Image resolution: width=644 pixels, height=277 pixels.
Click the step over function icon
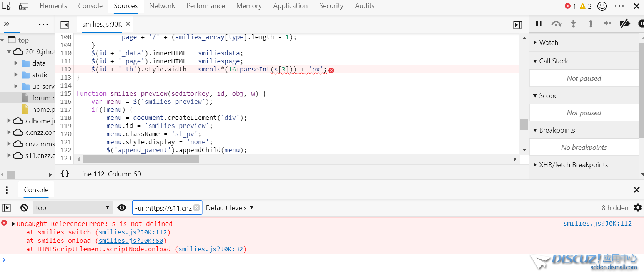[556, 24]
